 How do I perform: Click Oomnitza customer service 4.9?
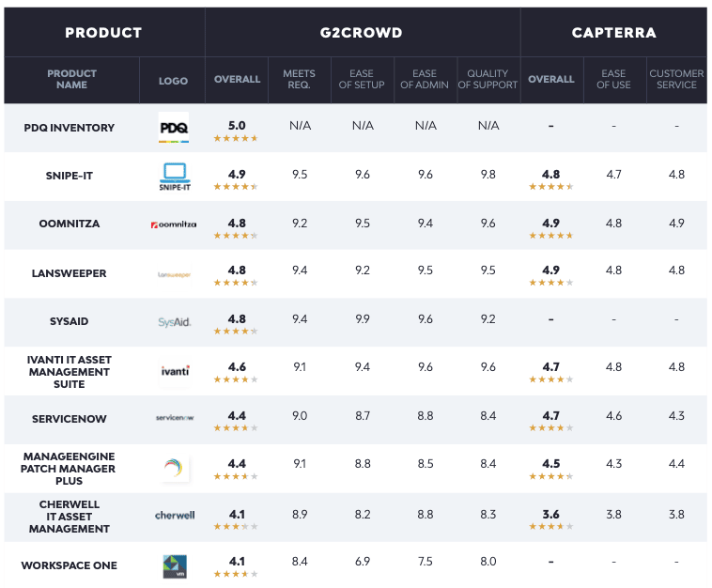tap(676, 224)
